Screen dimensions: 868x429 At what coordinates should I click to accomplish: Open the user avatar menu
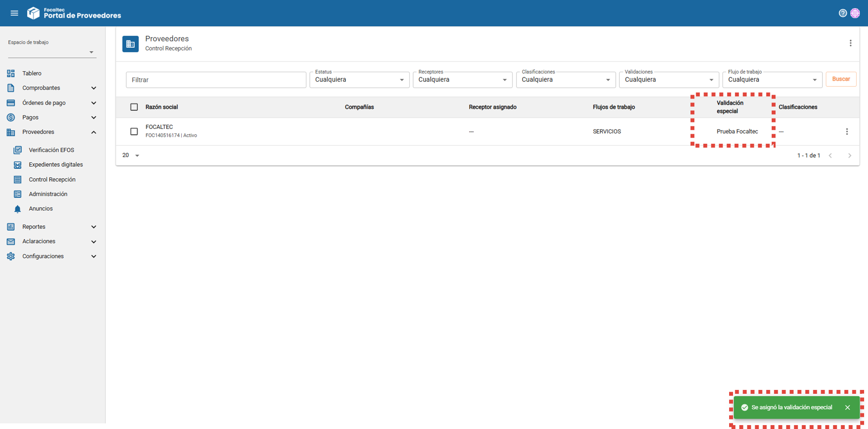[x=855, y=13]
